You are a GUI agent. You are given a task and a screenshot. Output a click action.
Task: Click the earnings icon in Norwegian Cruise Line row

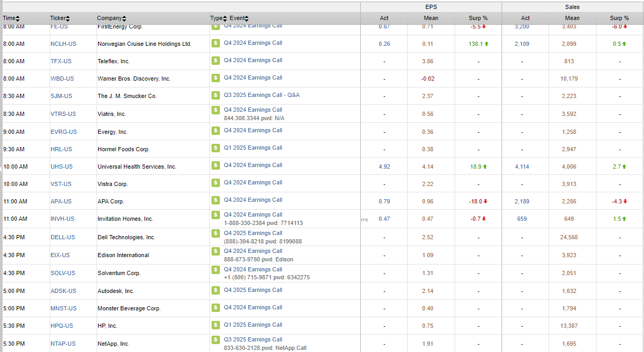[x=215, y=43]
